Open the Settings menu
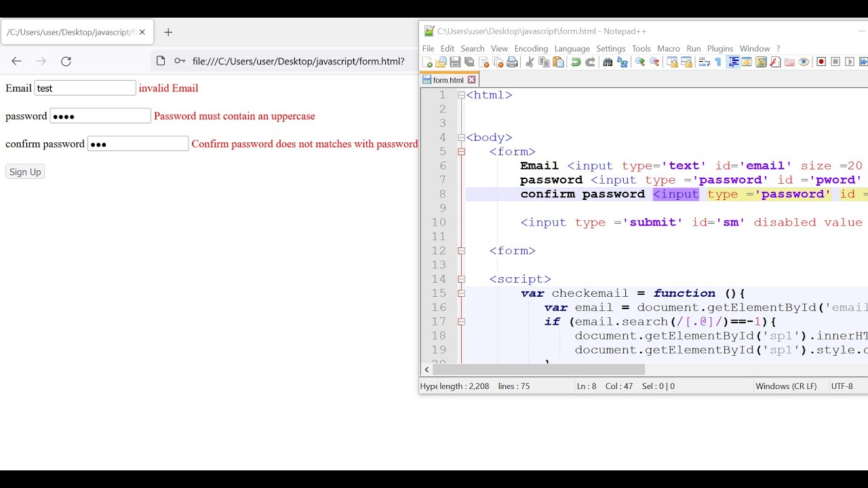 click(611, 49)
